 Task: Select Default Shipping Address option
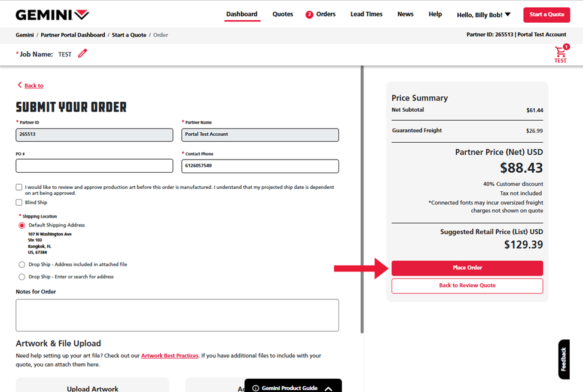[x=22, y=226]
